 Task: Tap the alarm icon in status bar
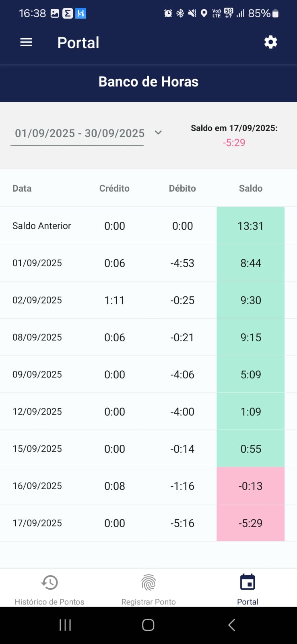coord(168,14)
